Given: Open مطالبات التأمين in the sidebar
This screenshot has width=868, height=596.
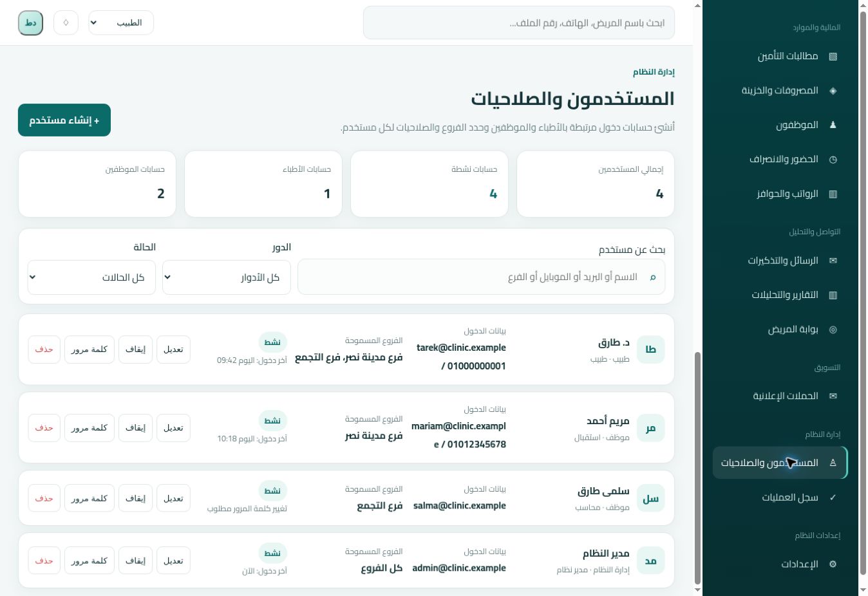Looking at the screenshot, I should point(780,56).
